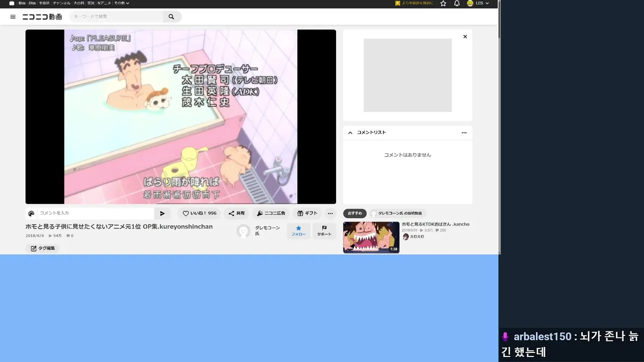
Task: Click the purple microphone badge beside arbalest150
Action: (506, 336)
